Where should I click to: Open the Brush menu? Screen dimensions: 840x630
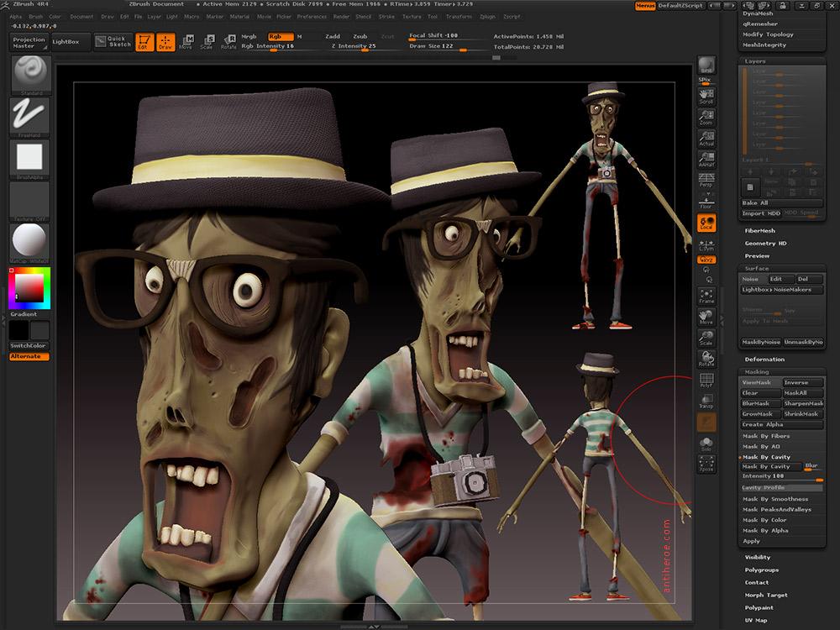point(35,17)
